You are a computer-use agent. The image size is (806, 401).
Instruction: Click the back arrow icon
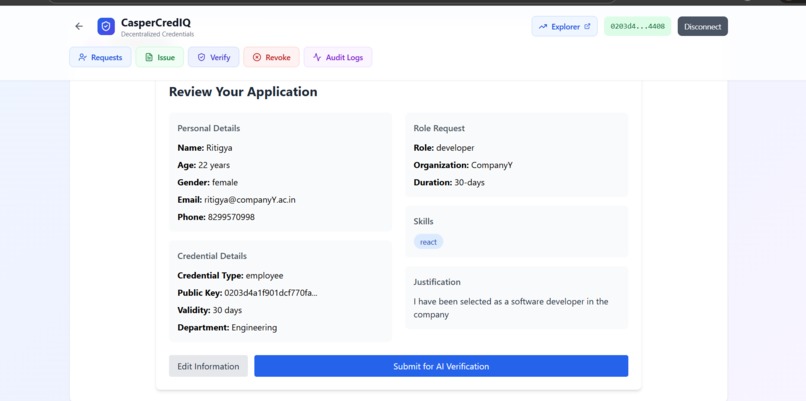79,26
